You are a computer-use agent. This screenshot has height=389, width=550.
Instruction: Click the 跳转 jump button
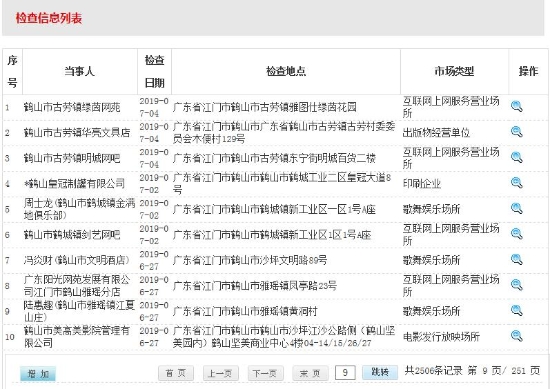click(380, 372)
